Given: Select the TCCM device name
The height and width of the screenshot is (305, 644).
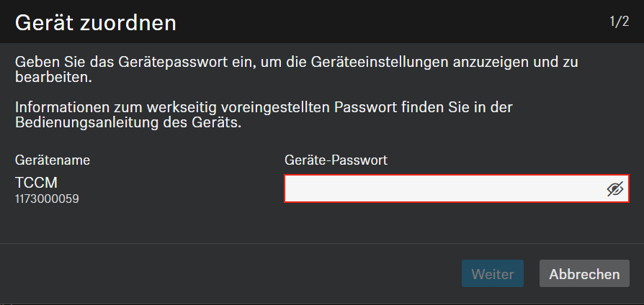Looking at the screenshot, I should pos(36,183).
